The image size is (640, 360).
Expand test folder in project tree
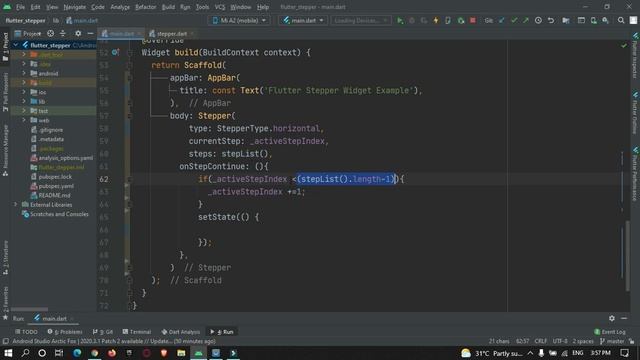[24, 111]
